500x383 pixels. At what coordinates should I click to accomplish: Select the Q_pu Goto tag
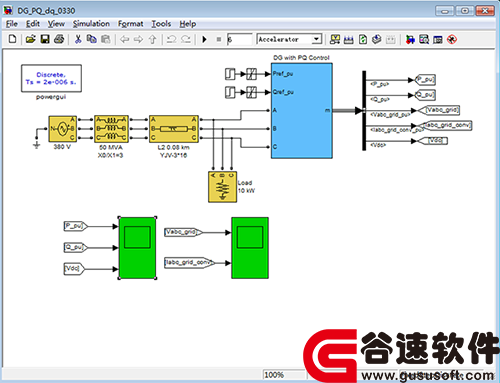point(425,95)
